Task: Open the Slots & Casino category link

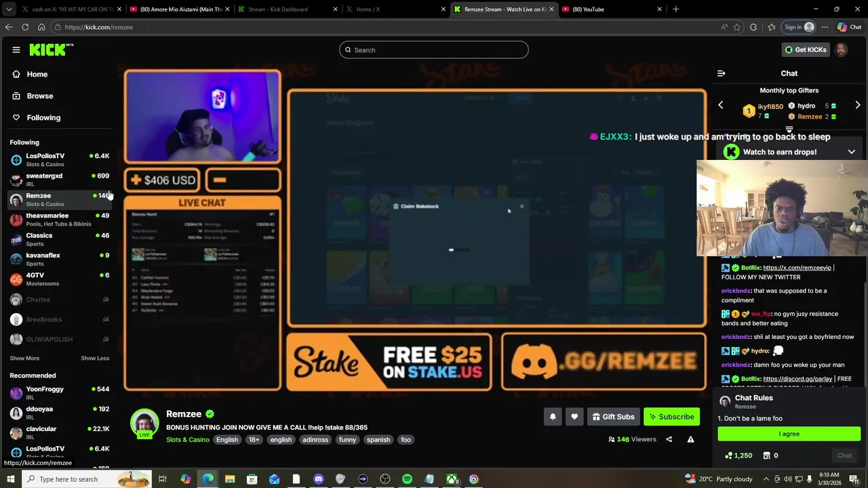Action: (188, 440)
